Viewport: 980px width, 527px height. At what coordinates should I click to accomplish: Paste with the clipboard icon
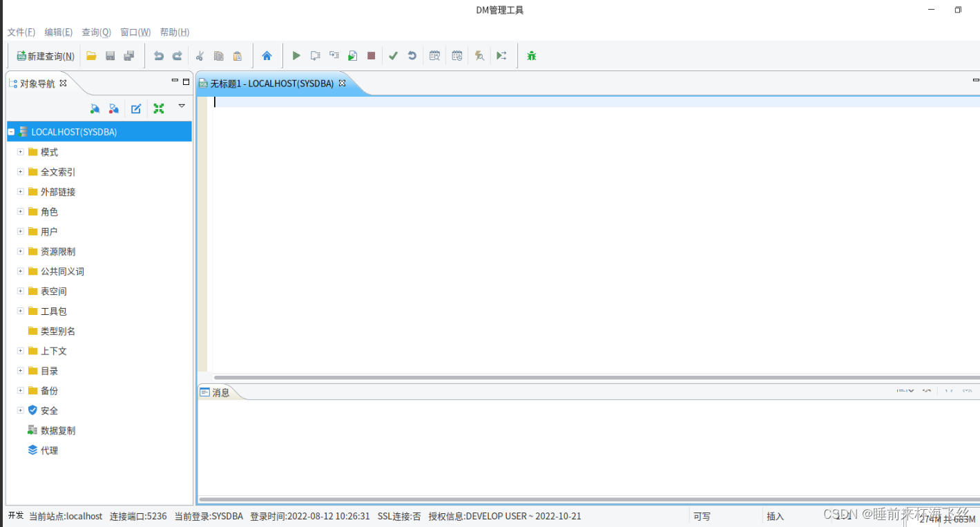coord(238,56)
